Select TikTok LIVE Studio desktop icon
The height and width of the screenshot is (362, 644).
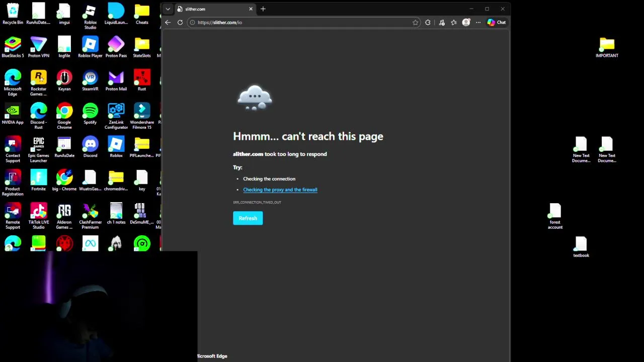(x=38, y=216)
